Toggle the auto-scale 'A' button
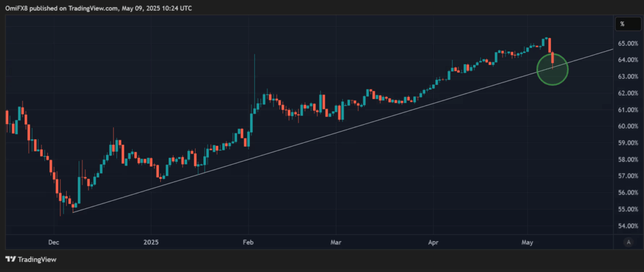 pyautogui.click(x=628, y=242)
